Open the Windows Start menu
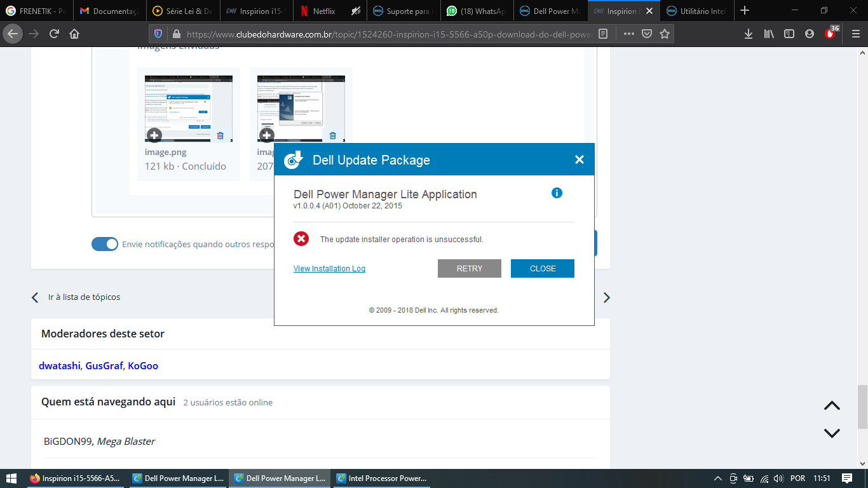The width and height of the screenshot is (868, 488). tap(12, 478)
